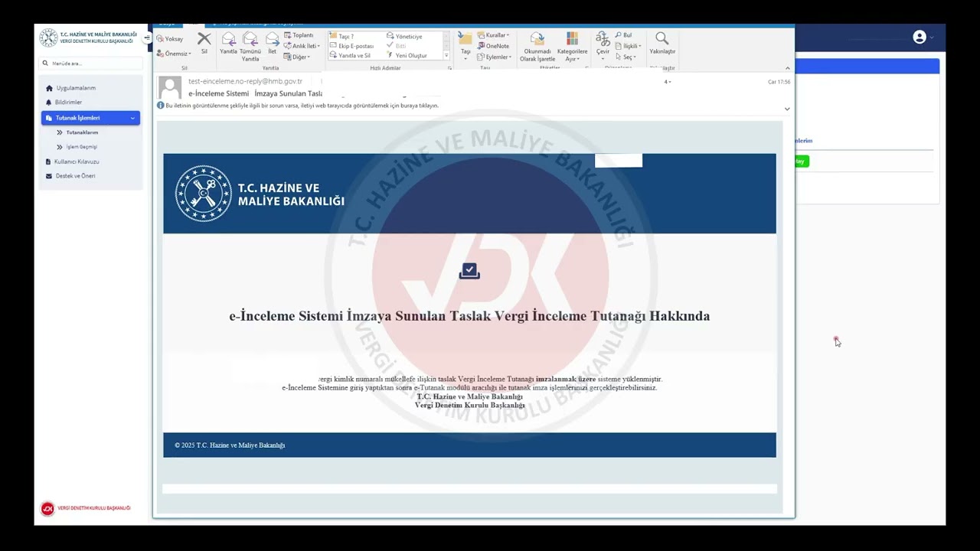The image size is (980, 551).
Task: Open the Seç select dropdown
Action: click(x=626, y=57)
